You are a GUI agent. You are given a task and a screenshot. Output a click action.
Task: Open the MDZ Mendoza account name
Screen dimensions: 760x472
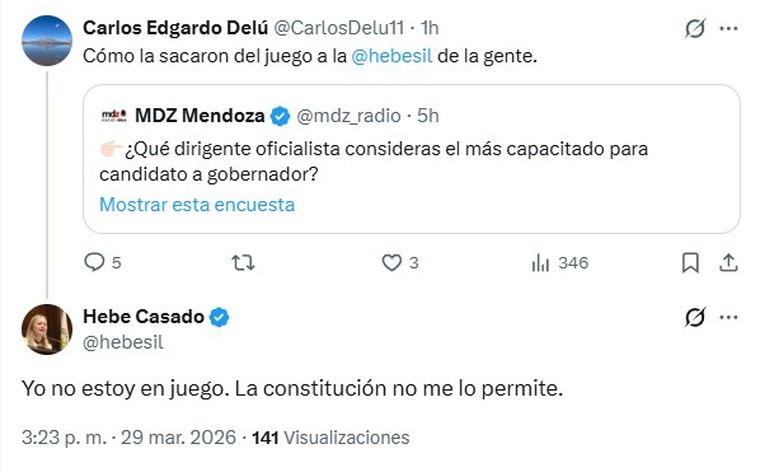[x=199, y=116]
